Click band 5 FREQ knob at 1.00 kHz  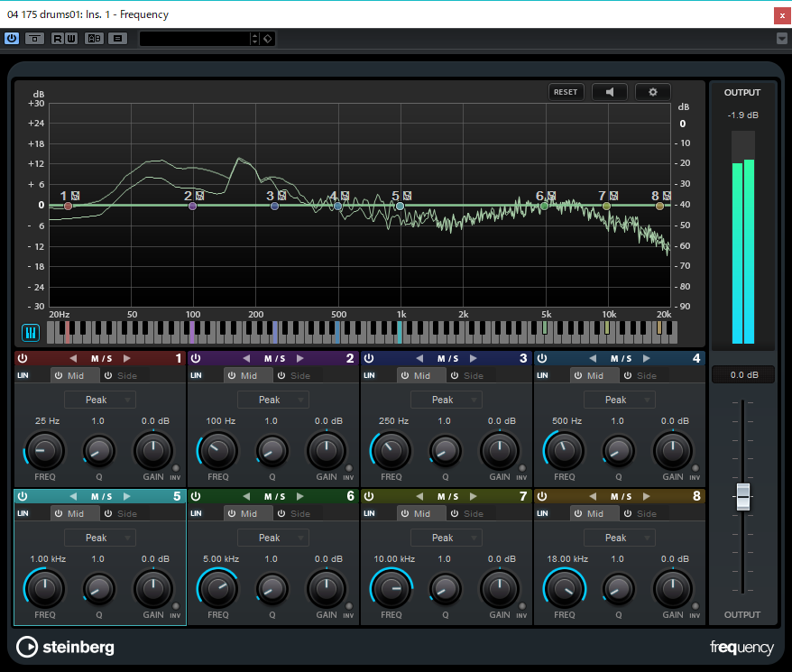pyautogui.click(x=45, y=589)
